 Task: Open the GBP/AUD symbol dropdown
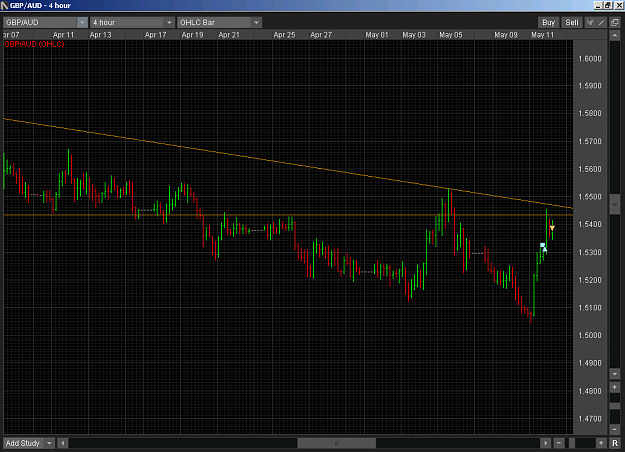tap(45, 22)
